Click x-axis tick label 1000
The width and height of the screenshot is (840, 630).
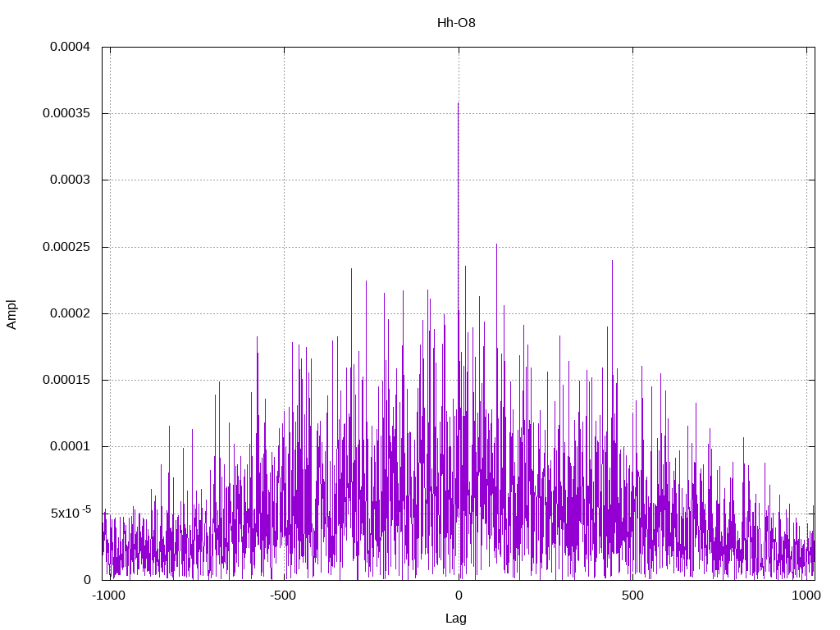pyautogui.click(x=806, y=596)
